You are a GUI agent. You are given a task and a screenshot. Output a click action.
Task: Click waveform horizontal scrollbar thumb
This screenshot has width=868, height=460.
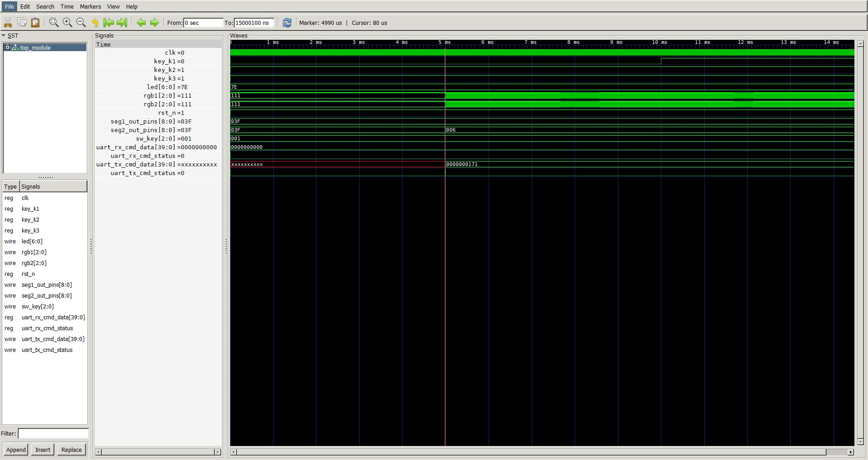[x=531, y=452]
